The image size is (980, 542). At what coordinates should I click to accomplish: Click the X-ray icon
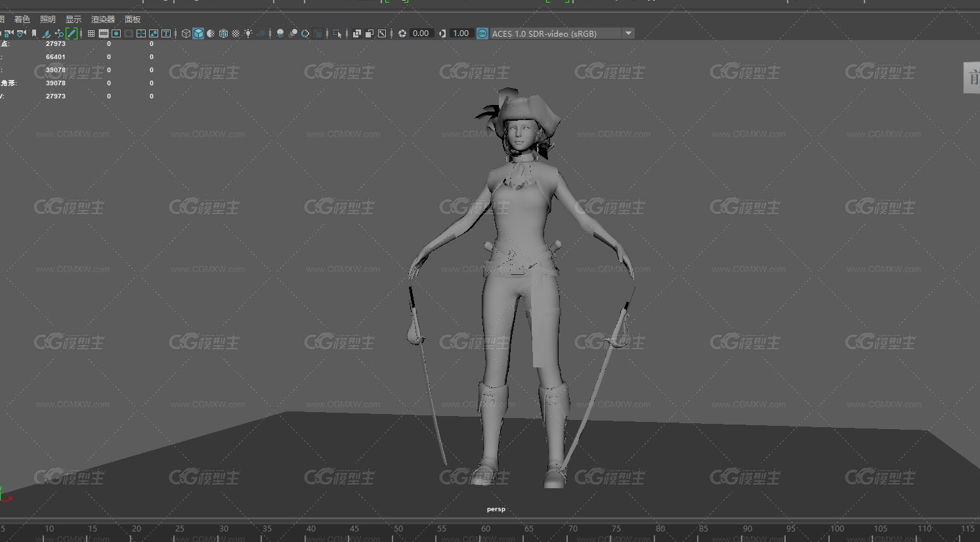coord(357,33)
